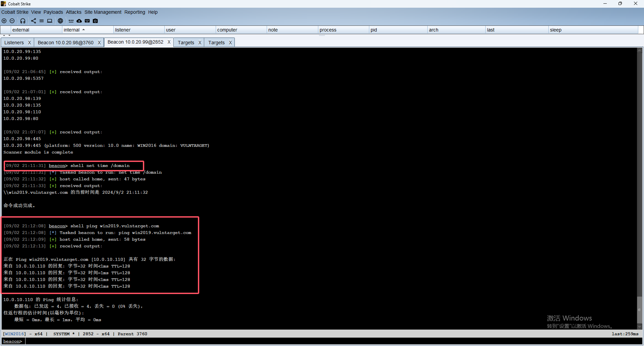Open the Payloads menu
Screen dimensions: 644x346
(x=53, y=12)
